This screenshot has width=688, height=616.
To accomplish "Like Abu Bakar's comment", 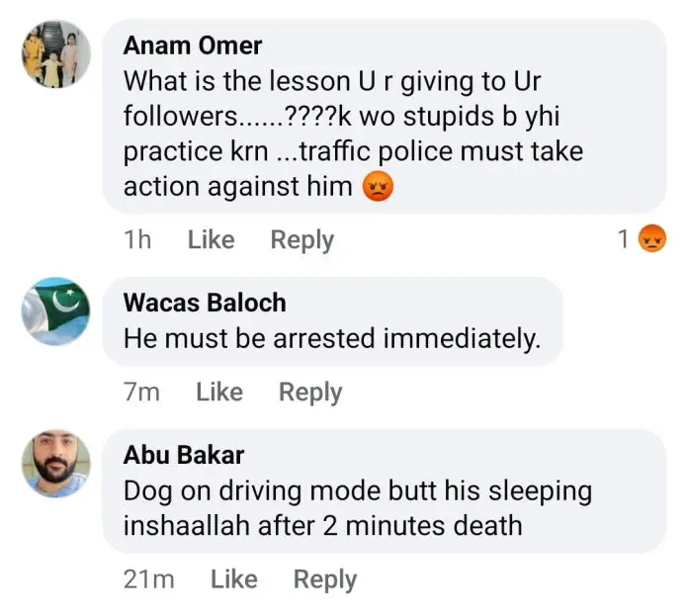I will [x=234, y=579].
